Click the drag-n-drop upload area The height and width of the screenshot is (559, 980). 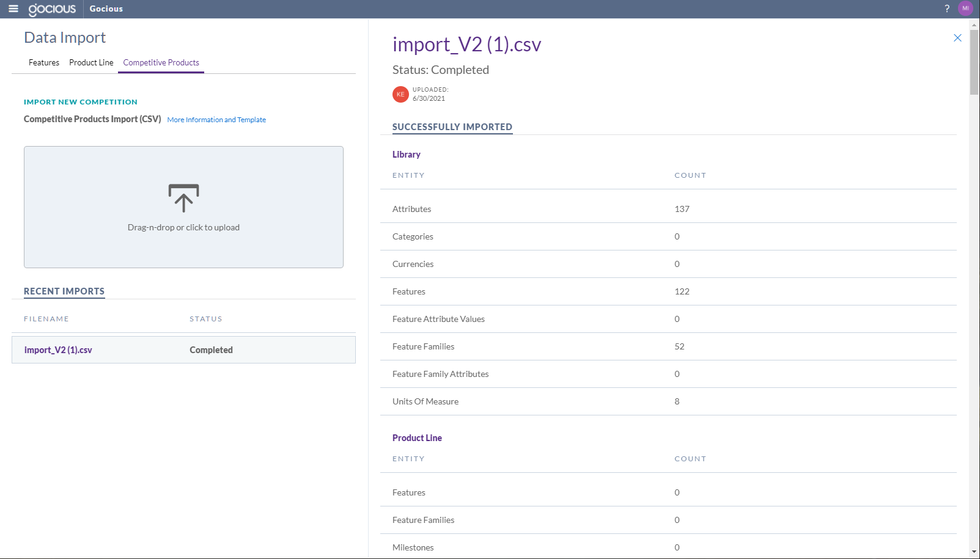pyautogui.click(x=183, y=207)
